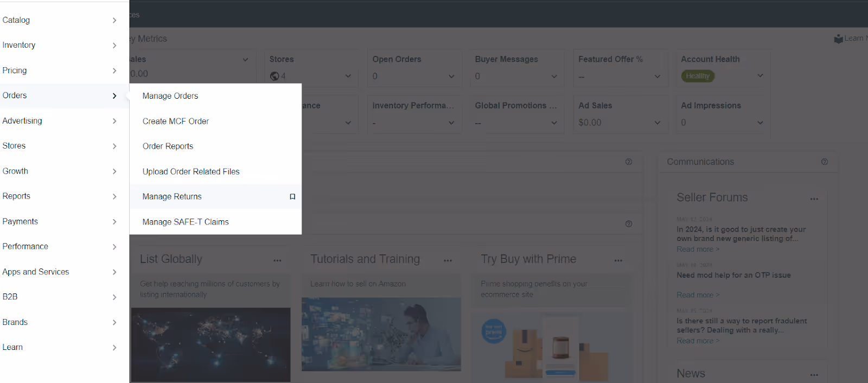Read more on the fraudulent sellers post
The height and width of the screenshot is (383, 868).
pos(698,341)
